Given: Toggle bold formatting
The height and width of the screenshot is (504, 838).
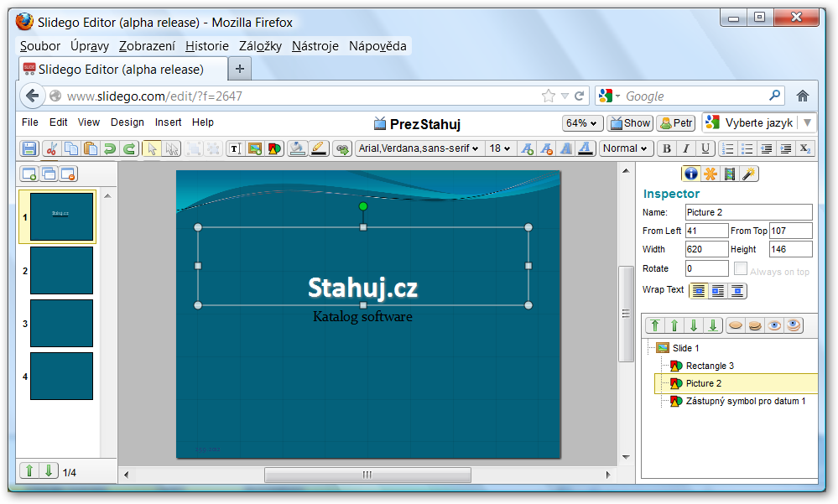Looking at the screenshot, I should pos(666,148).
